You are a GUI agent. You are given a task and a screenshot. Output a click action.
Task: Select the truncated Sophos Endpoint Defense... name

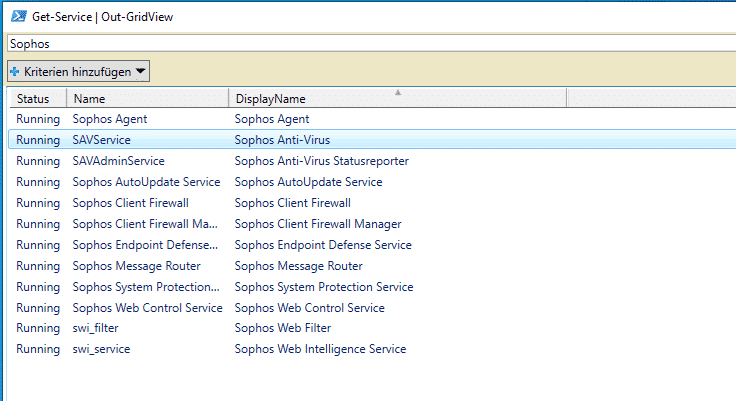click(145, 245)
